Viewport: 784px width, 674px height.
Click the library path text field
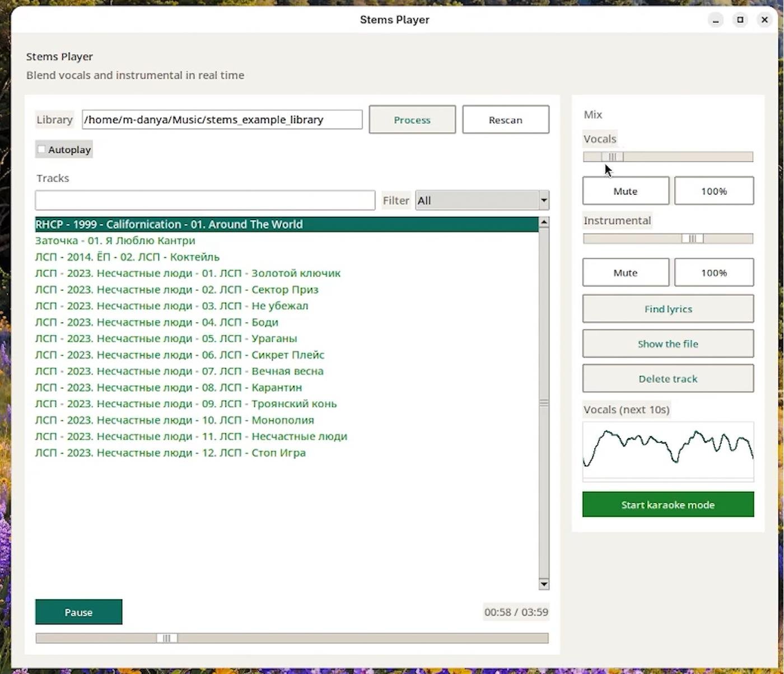tap(222, 120)
